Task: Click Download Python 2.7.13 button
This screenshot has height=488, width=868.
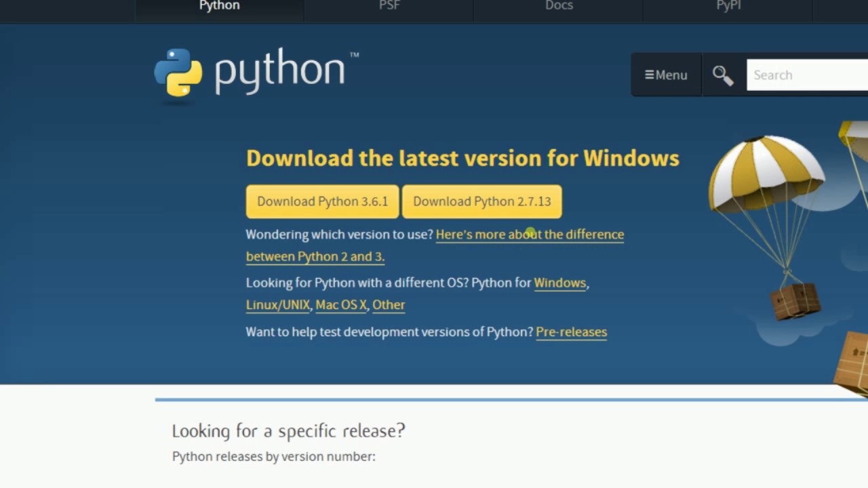Action: click(482, 201)
